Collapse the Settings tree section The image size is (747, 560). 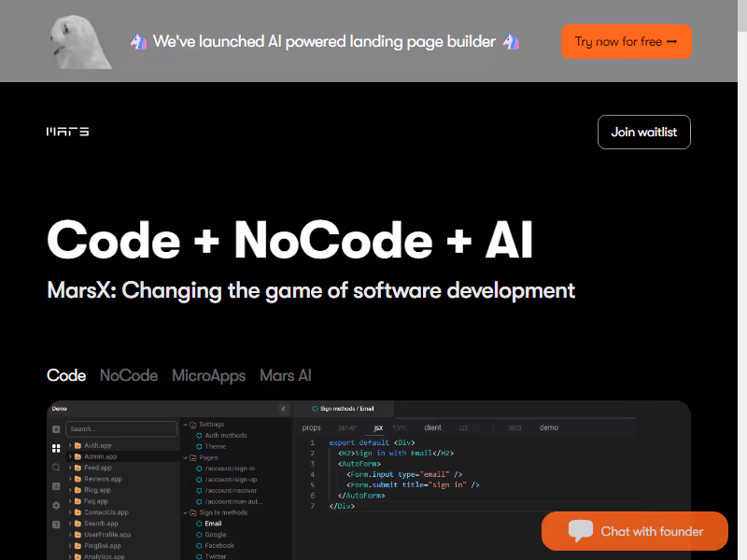pyautogui.click(x=186, y=425)
